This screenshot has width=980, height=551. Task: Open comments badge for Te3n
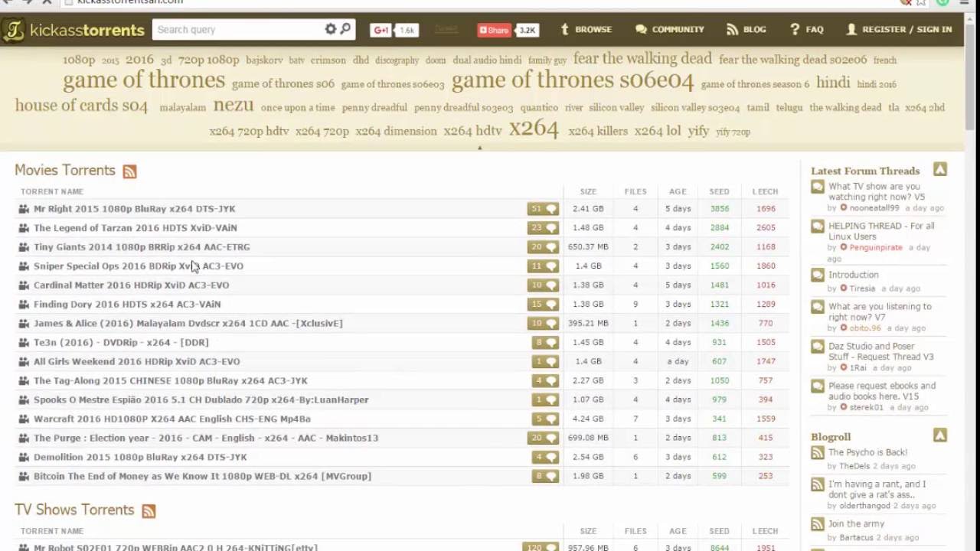(545, 342)
